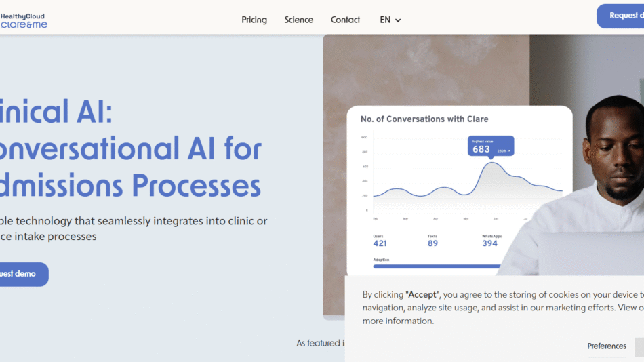Open cookie Preferences link
Viewport: 644px width, 362px height.
[x=607, y=346]
